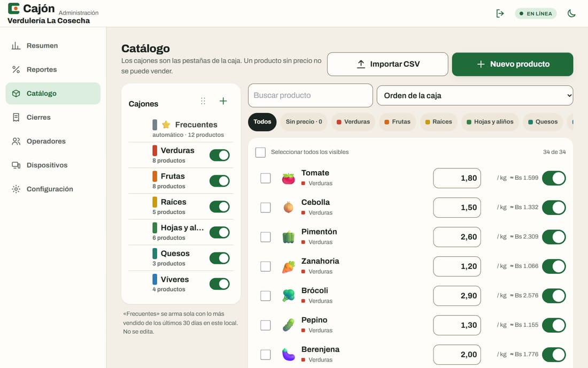Screen dimensions: 588x368
Task: Check the Tomate row checkbox
Action: coord(266,178)
